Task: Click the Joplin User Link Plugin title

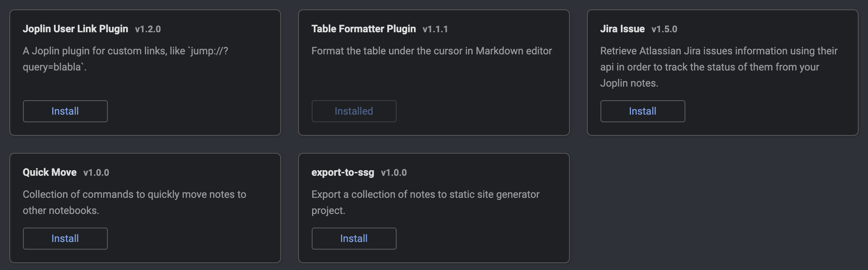Action: [75, 29]
